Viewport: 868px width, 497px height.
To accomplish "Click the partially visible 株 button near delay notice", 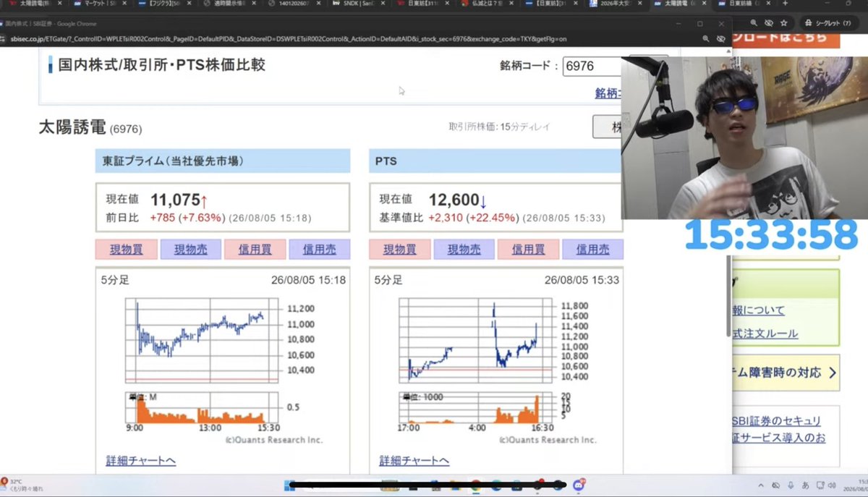I will 608,127.
